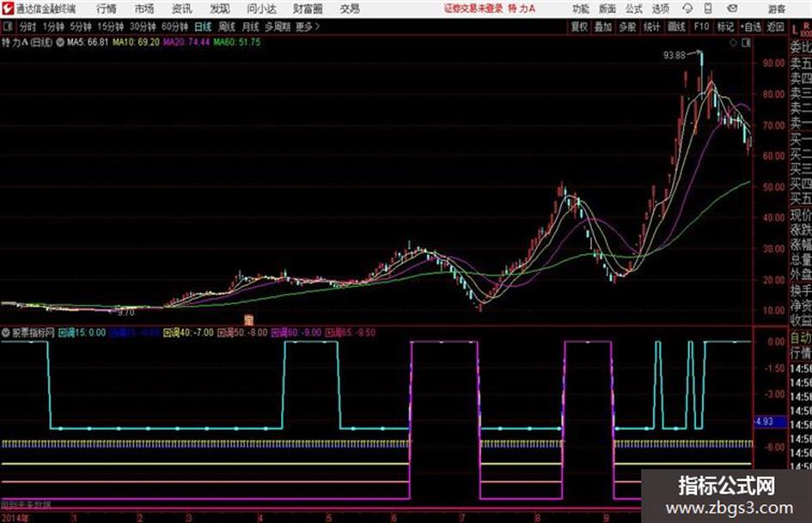Expand the 股票指标网 indicator dropdown arrow
The image size is (812, 523).
[x=6, y=332]
